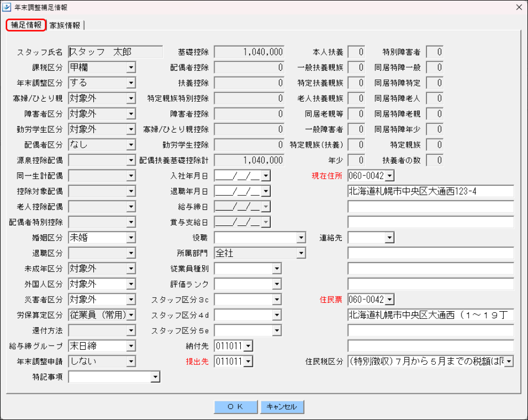The width and height of the screenshot is (528, 420).
Task: Open the 控除対象配偶 dropdown
Action: [x=131, y=191]
